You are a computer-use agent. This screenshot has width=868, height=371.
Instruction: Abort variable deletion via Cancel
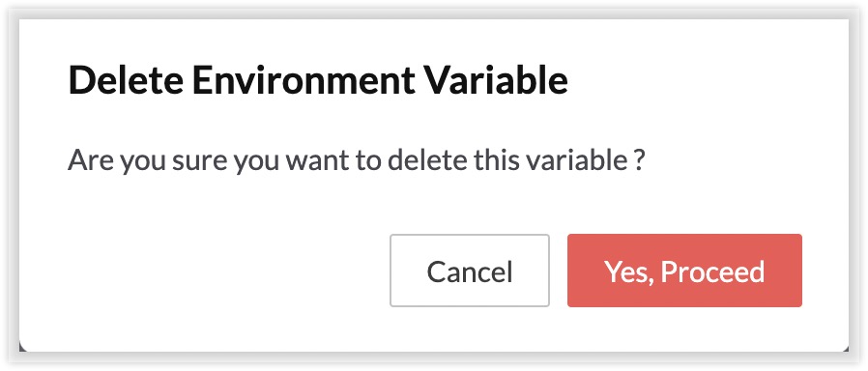tap(470, 271)
